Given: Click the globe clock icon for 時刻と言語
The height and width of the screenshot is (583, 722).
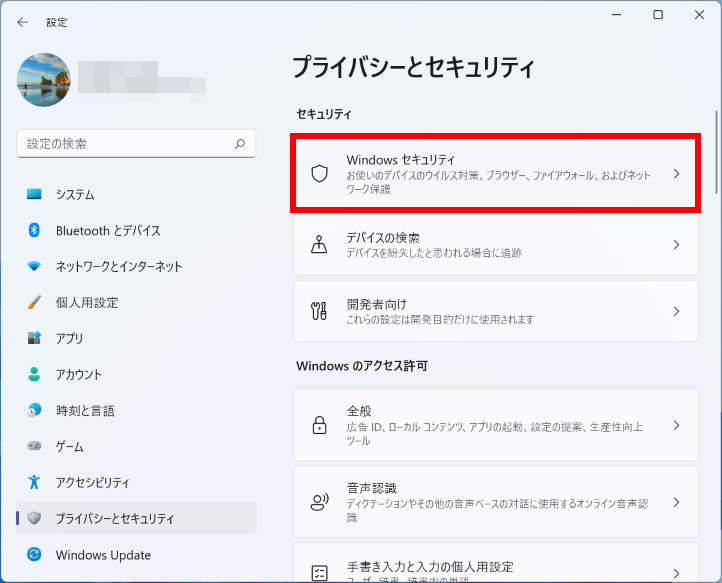Looking at the screenshot, I should point(34,410).
